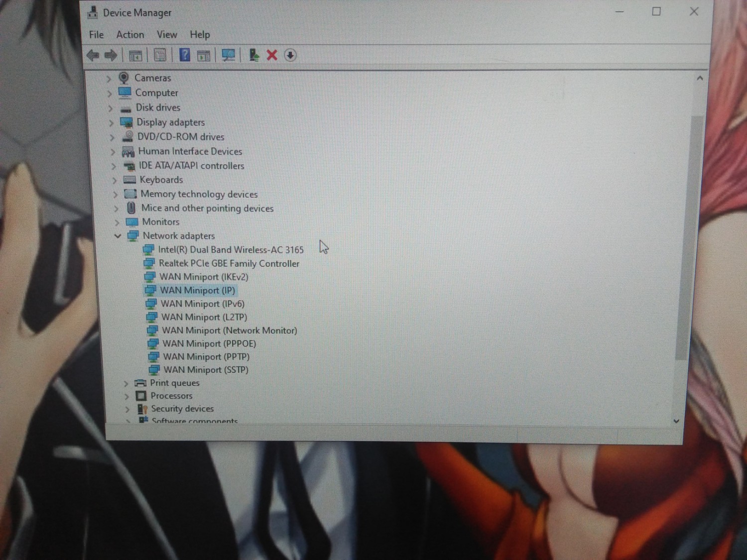
Task: Click the Security devices icon
Action: [142, 409]
